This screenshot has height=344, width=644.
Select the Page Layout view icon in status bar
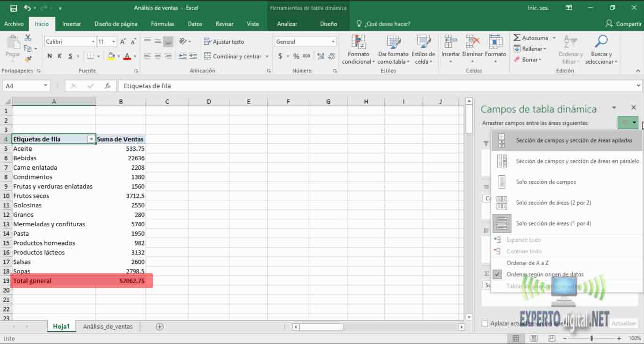[x=534, y=338]
